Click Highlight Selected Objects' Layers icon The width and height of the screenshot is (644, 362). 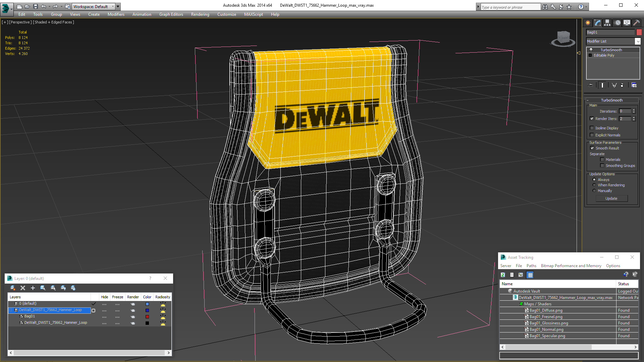(x=53, y=288)
